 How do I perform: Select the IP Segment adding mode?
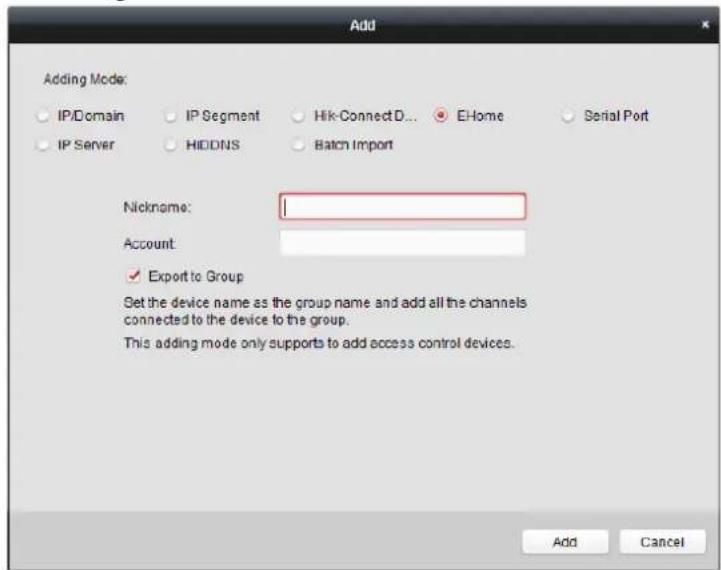[170, 116]
